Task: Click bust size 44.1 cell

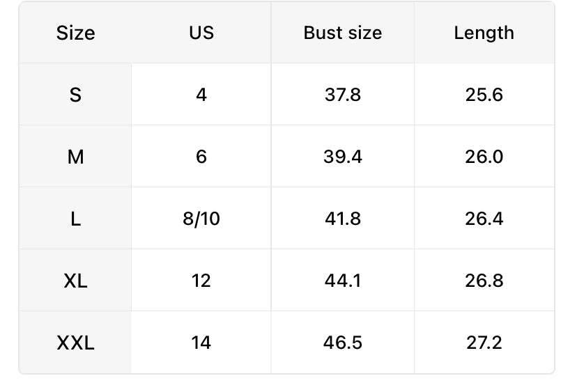Action: [343, 281]
